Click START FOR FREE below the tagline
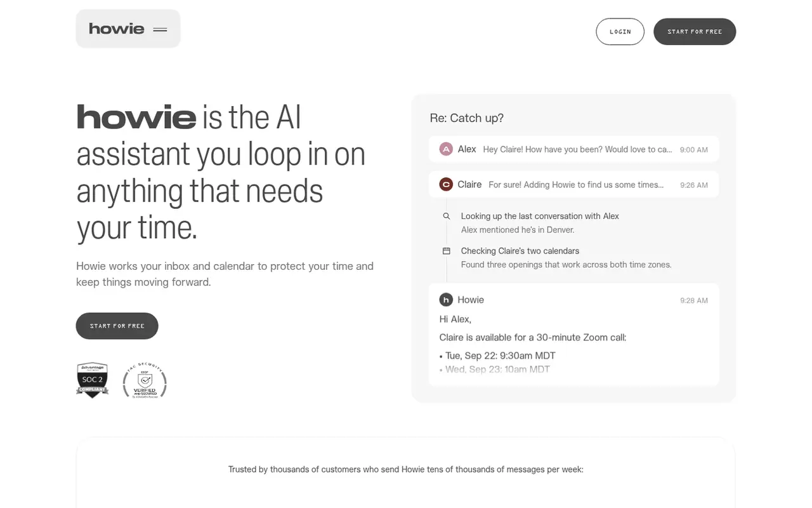Screen dimensions: 812x508 pyautogui.click(x=117, y=326)
